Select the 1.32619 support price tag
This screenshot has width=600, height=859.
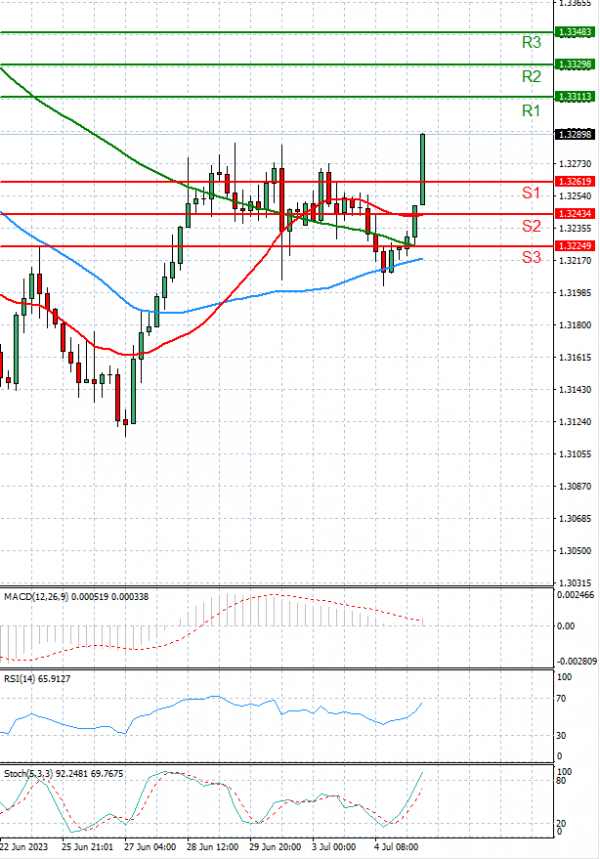(x=574, y=181)
